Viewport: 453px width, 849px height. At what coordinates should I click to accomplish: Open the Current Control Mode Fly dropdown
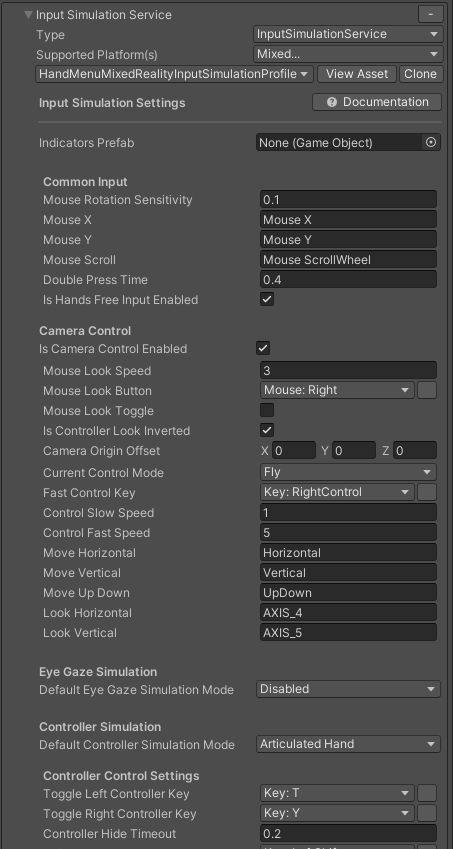(348, 472)
